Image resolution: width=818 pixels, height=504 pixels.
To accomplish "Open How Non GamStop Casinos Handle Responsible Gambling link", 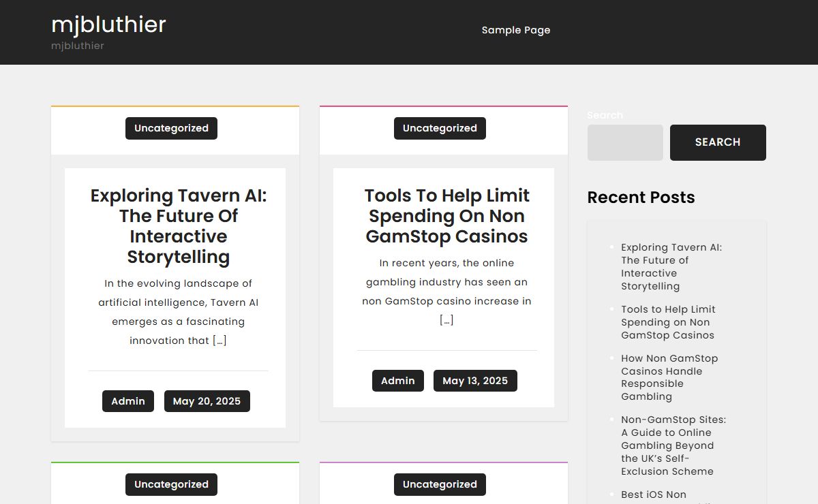I will click(x=669, y=377).
